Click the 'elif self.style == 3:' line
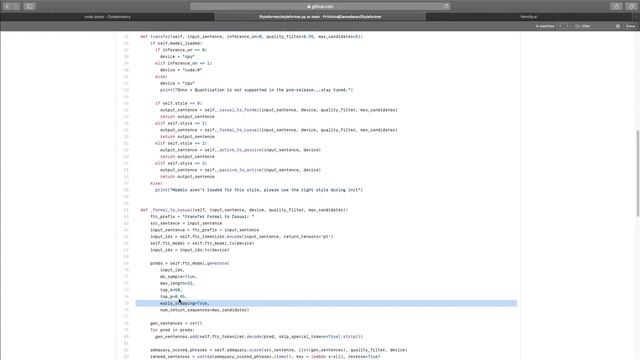The image size is (640, 360). pyautogui.click(x=181, y=163)
